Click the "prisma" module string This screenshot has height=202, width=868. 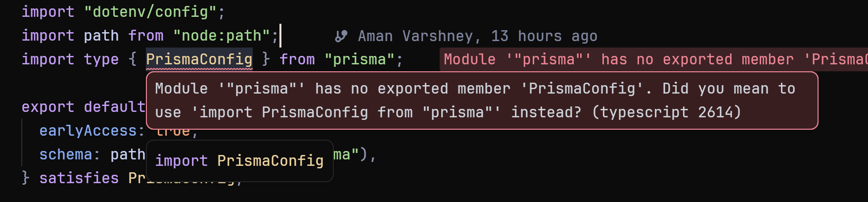[x=360, y=59]
